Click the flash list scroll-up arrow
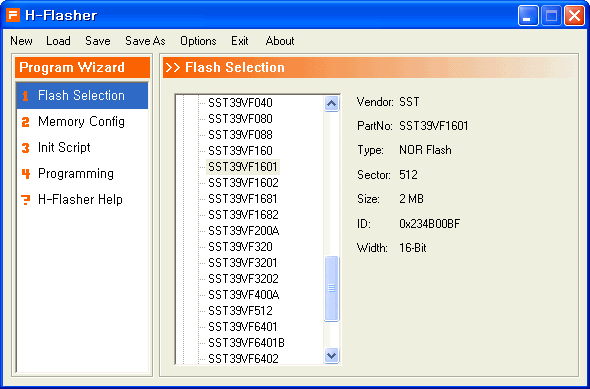 coord(331,103)
